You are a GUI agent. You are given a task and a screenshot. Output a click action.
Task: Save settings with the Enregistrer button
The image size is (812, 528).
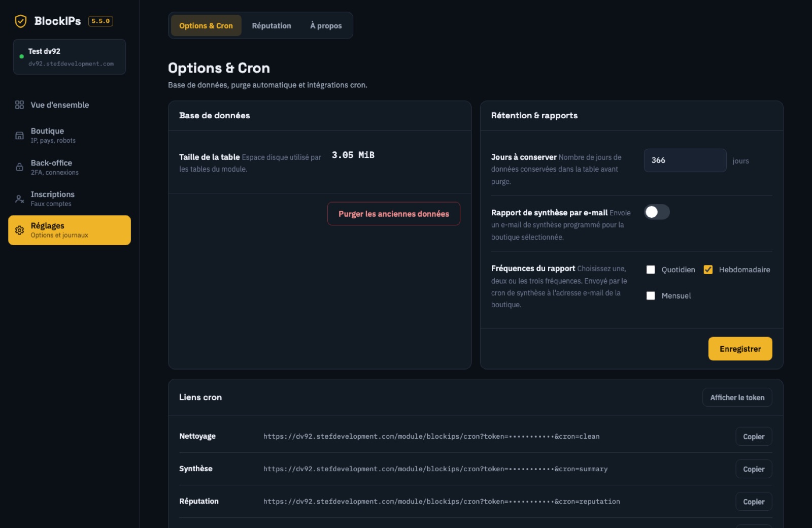[x=740, y=349]
